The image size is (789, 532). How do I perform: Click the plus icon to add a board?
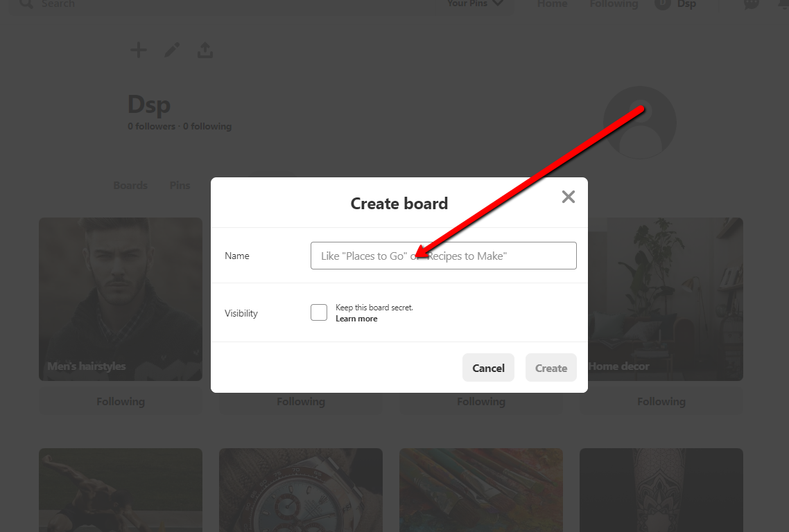coord(139,50)
